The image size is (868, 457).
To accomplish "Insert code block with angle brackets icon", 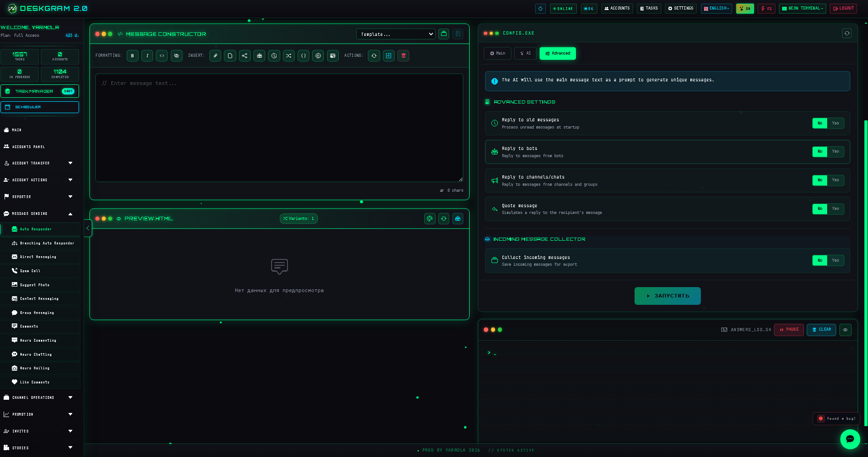I will tap(162, 55).
